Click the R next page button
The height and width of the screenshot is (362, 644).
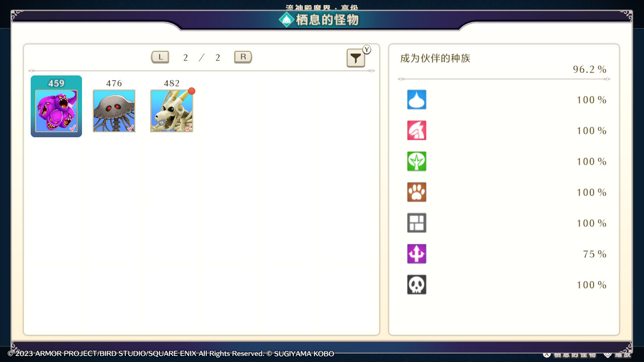click(243, 57)
